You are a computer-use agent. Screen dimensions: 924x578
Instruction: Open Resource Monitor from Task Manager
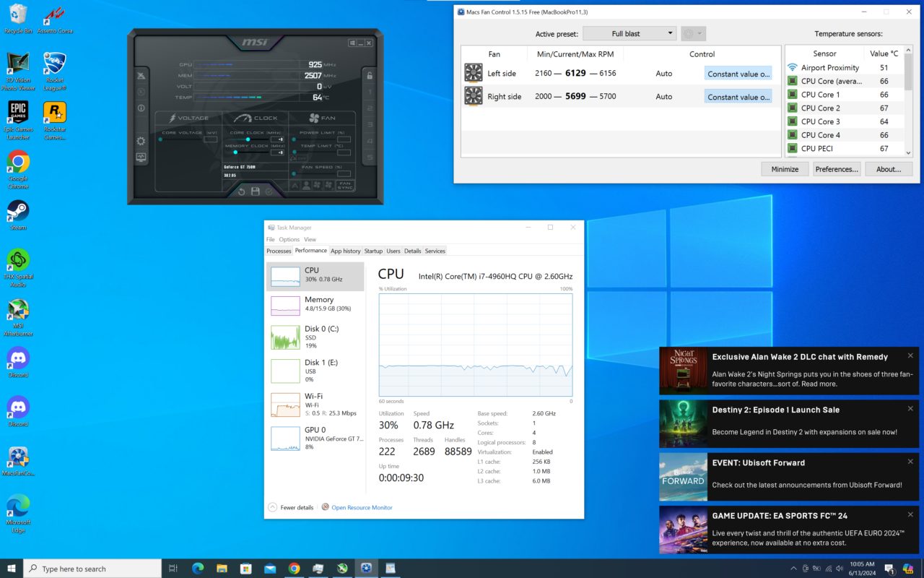click(362, 507)
